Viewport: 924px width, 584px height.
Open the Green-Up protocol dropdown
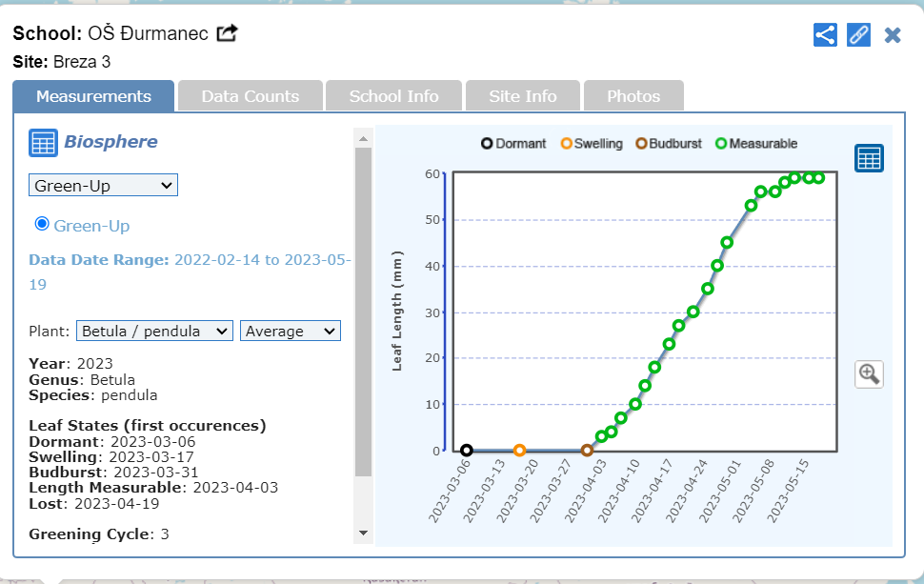click(103, 186)
